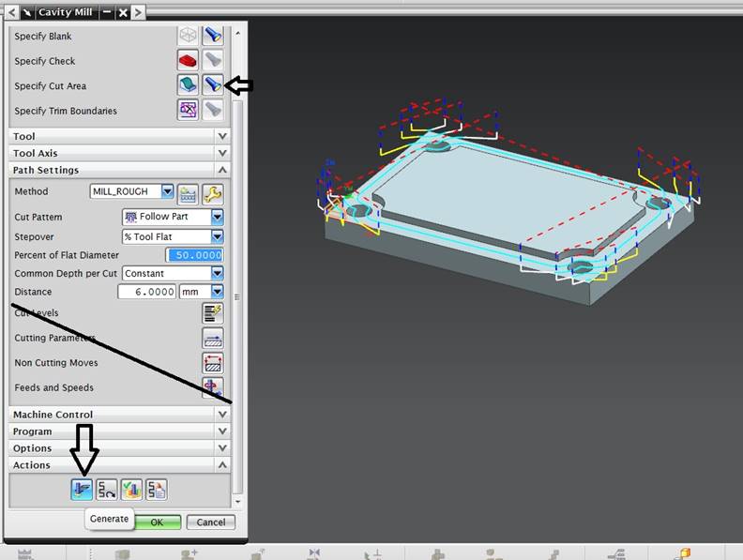743x560 pixels.
Task: Open Non Cutting Moves icon
Action: (x=213, y=363)
